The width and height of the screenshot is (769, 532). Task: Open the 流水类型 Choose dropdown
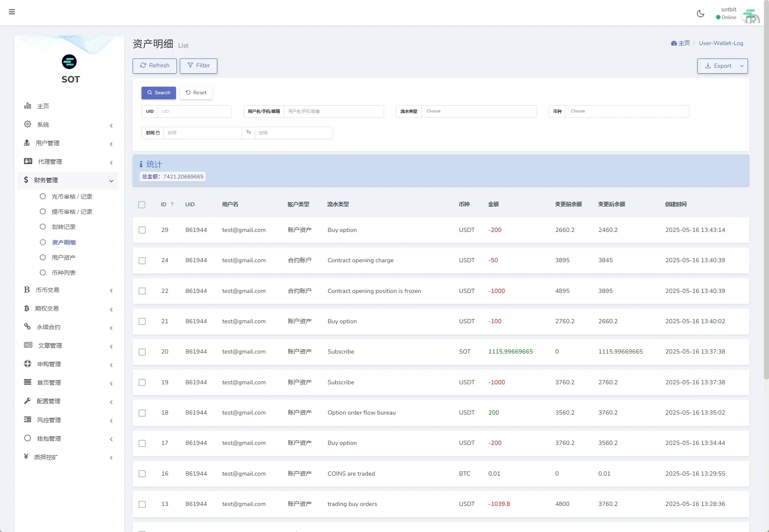coord(480,111)
